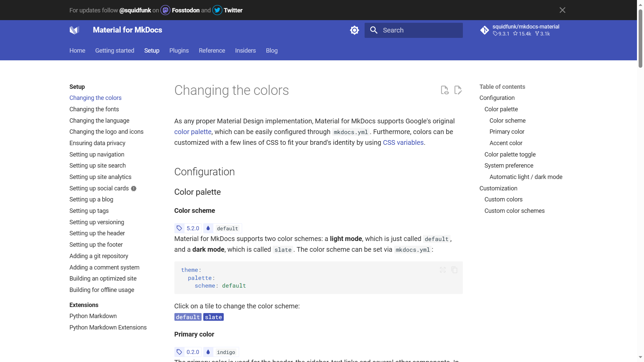Follow the CSS variables link

coord(403,142)
